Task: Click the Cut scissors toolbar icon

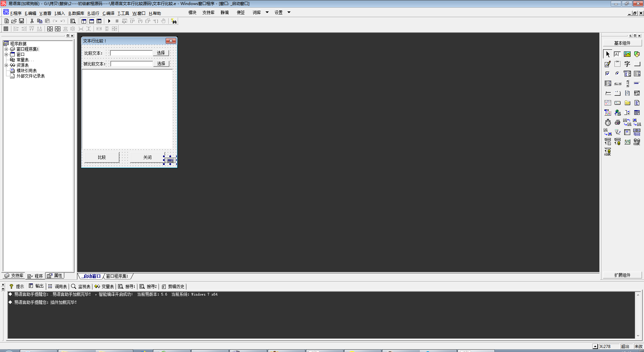Action: click(32, 21)
